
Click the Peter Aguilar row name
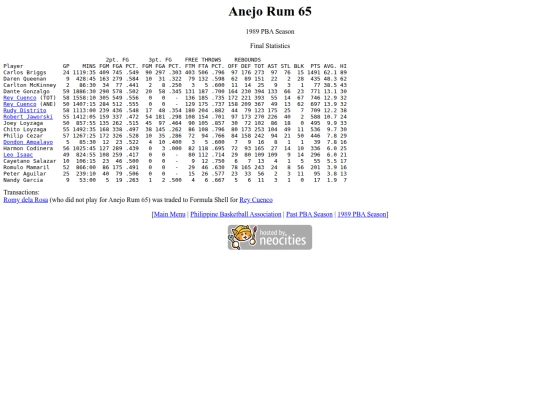tap(25, 174)
